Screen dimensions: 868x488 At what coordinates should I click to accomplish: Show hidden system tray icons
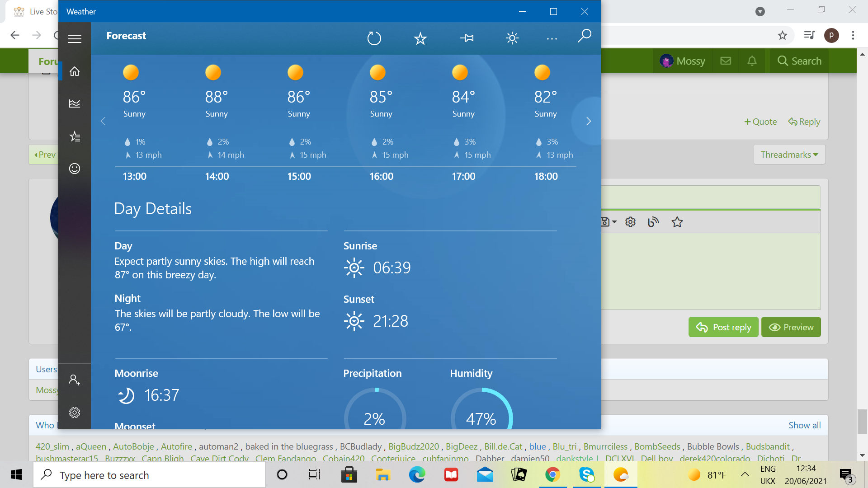point(745,474)
